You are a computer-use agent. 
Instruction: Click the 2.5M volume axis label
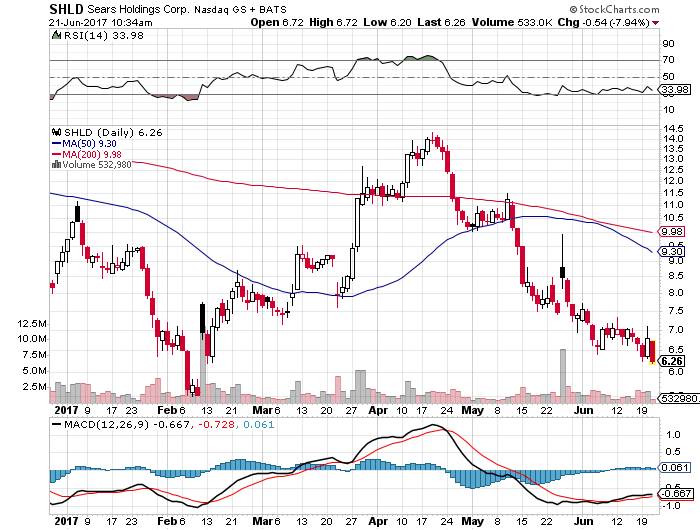[x=35, y=387]
